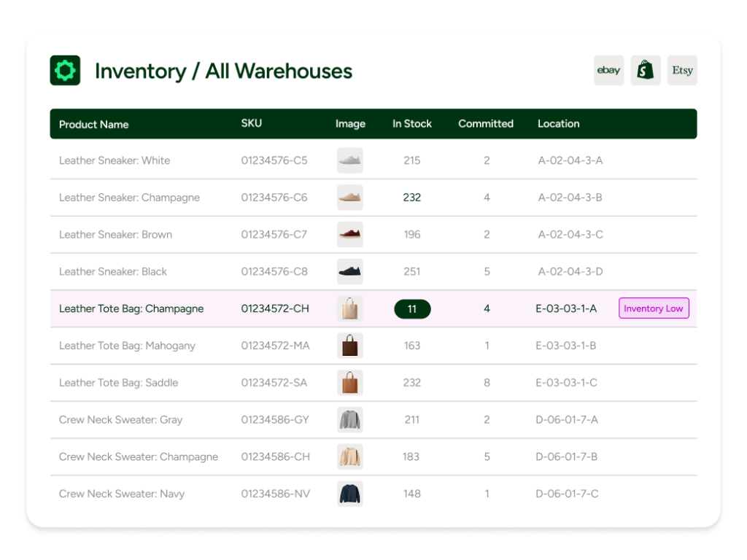This screenshot has height=560, width=747.
Task: Open the Champagne Tote Bag thumbnail
Action: pyautogui.click(x=350, y=308)
